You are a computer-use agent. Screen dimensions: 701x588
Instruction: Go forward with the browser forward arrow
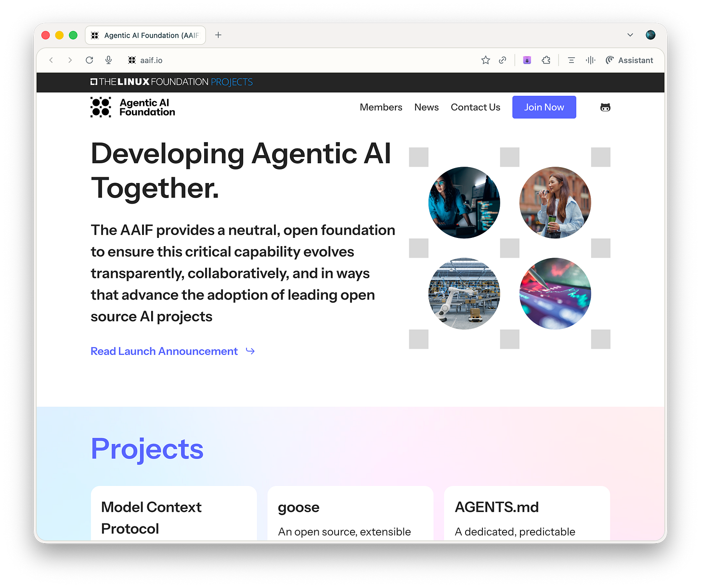pyautogui.click(x=70, y=60)
